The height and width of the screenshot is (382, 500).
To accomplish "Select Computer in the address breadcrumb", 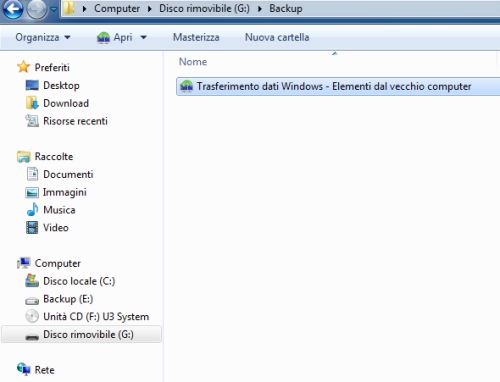I will (x=117, y=8).
